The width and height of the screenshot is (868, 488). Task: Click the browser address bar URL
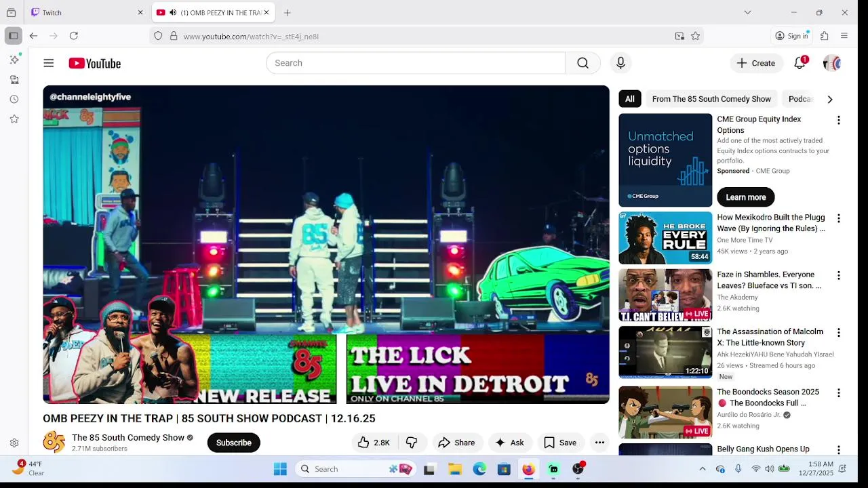tap(251, 37)
